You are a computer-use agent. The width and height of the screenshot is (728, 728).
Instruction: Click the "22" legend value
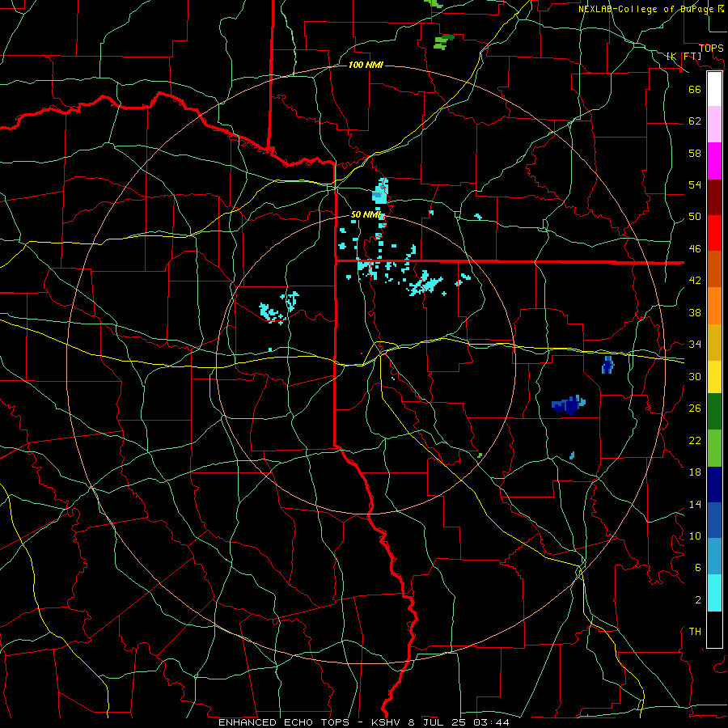[x=695, y=441]
